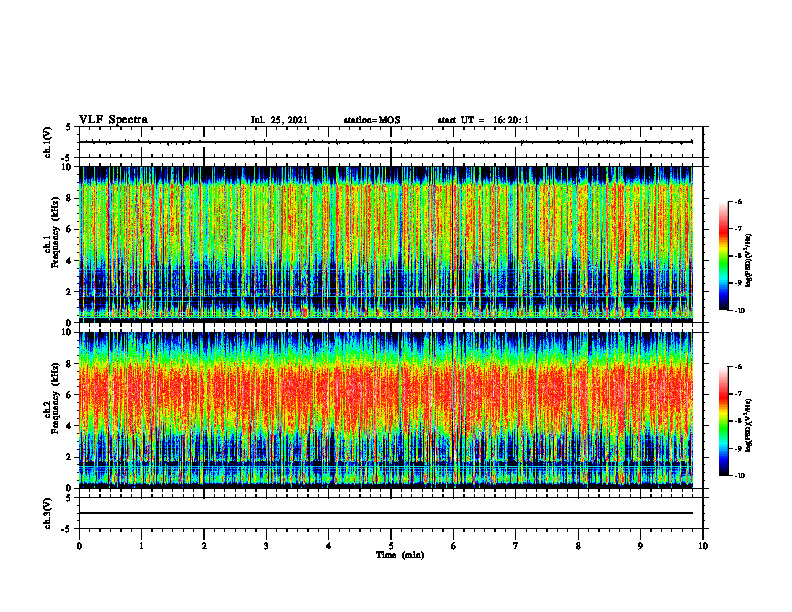Select the "start UT = 16:20:1" text
This screenshot has width=792, height=612.
click(483, 120)
